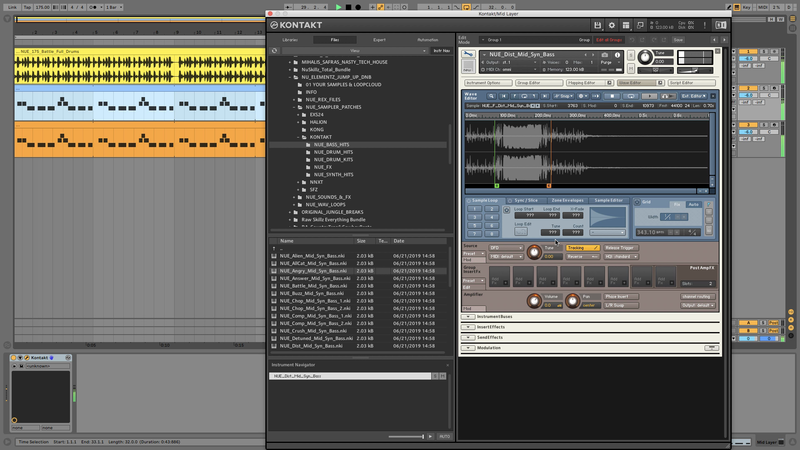
Task: Open the DFD source mode dropdown
Action: 506,248
